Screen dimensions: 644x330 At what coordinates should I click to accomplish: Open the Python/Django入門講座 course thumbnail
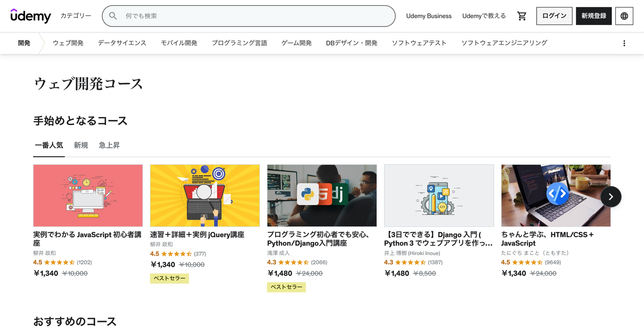tap(322, 196)
